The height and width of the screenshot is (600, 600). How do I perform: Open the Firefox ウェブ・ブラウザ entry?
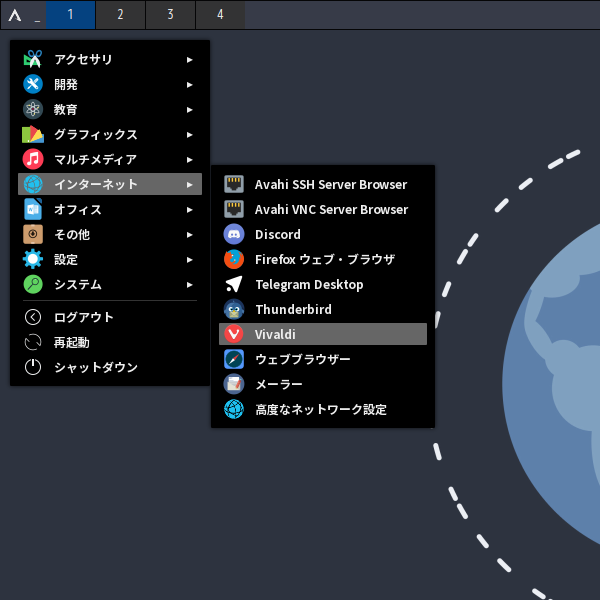323,259
